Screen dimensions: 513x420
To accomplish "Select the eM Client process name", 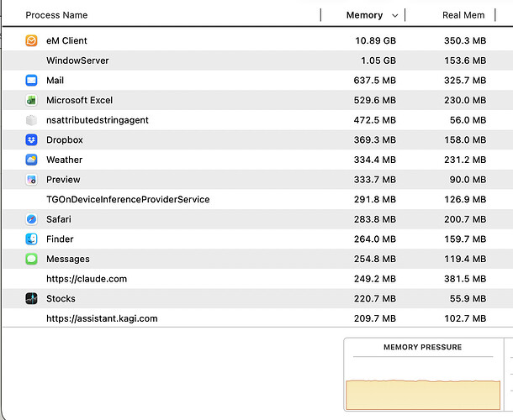I will (66, 40).
